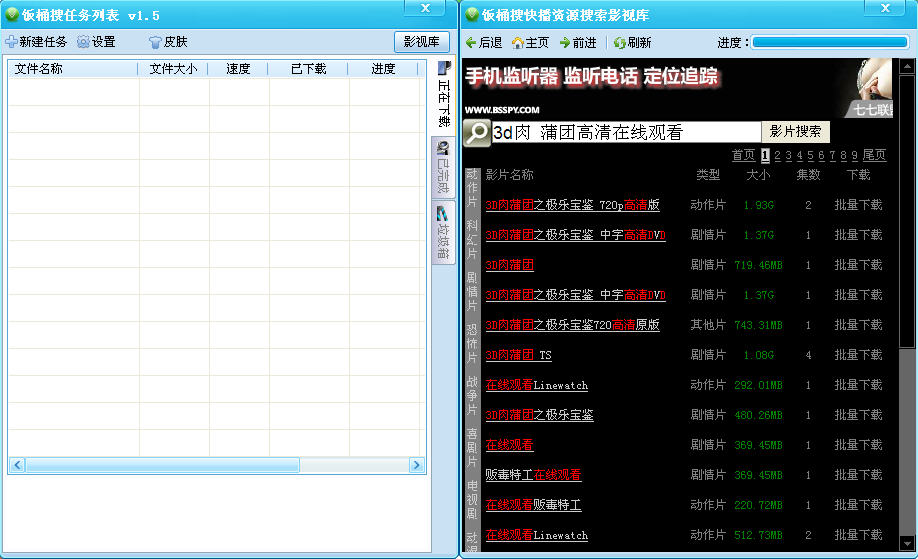The image size is (918, 559).
Task: Click up arrow of browser vertical scrollbar
Action: pyautogui.click(x=907, y=66)
